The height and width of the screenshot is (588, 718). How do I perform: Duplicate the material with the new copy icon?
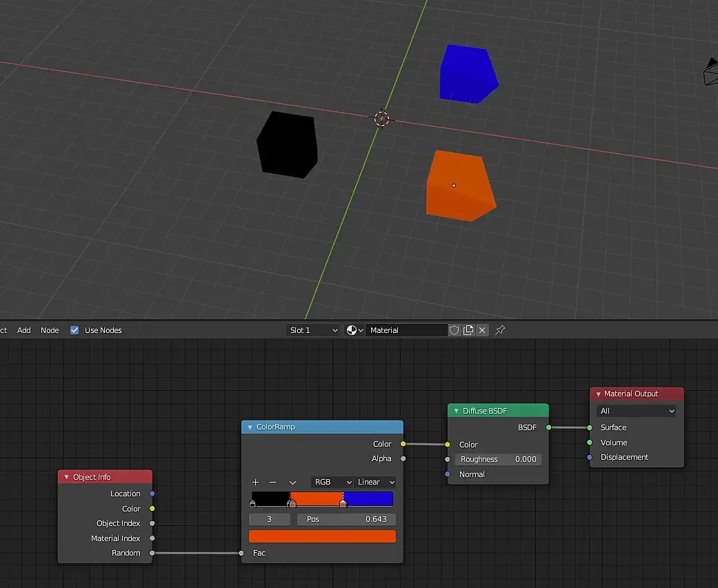pyautogui.click(x=468, y=330)
